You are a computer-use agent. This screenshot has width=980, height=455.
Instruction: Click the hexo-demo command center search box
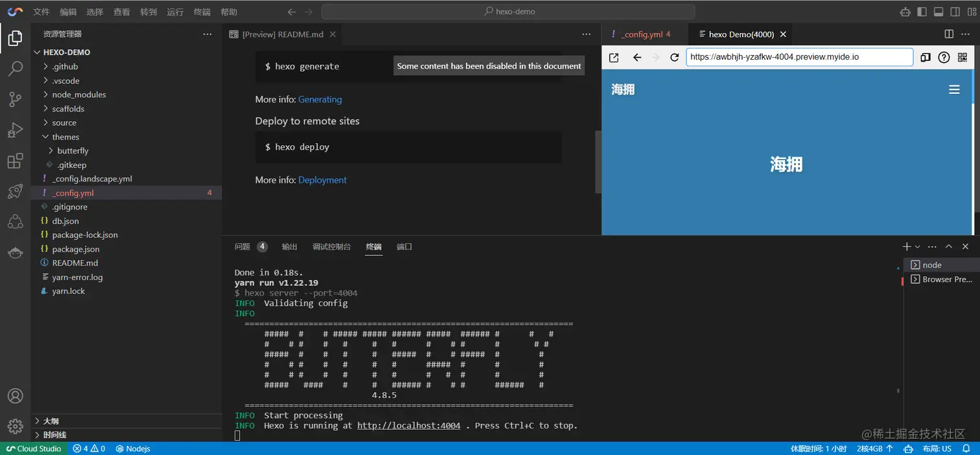click(508, 12)
